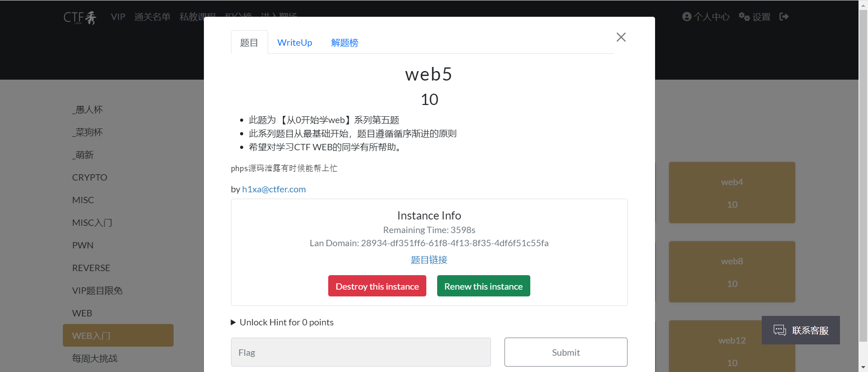Click Renew this instance button

(x=483, y=286)
